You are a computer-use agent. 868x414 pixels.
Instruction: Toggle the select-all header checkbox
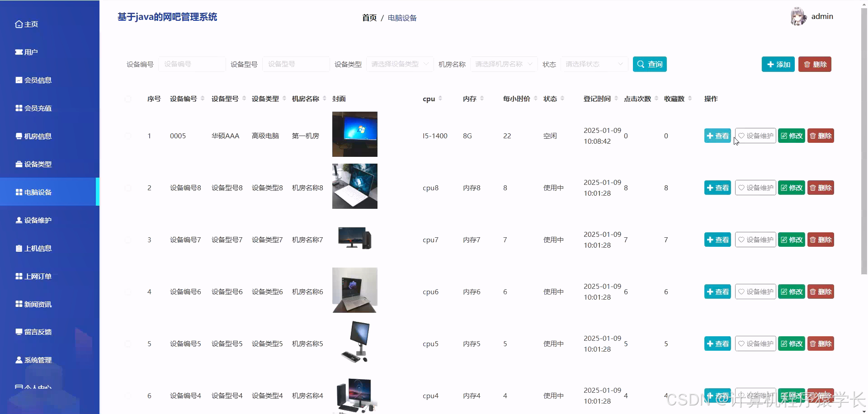(128, 99)
